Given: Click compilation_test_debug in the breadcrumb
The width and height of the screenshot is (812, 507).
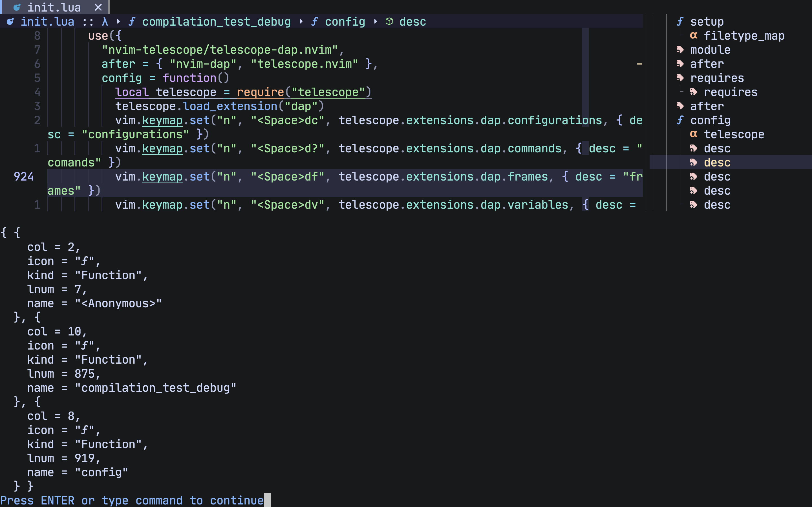Looking at the screenshot, I should pyautogui.click(x=217, y=21).
